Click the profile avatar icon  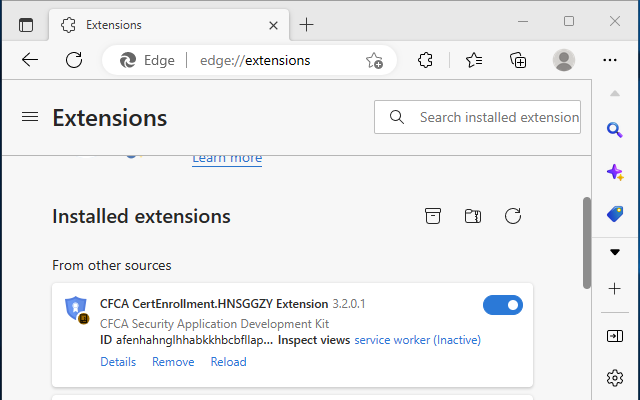point(564,60)
